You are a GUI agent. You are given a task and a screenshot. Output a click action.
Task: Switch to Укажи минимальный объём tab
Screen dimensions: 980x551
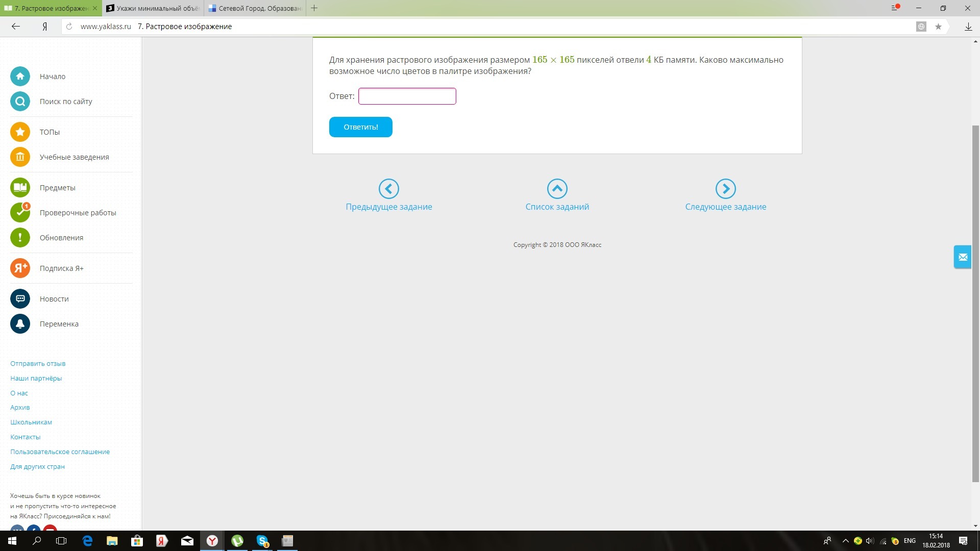[153, 8]
